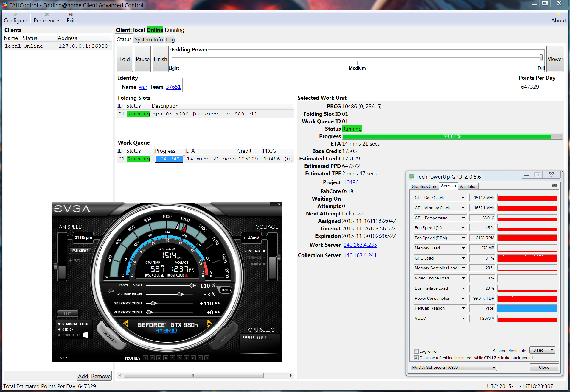570x392 pixels.
Task: Click the GPU-Z title bar icon
Action: pos(411,177)
